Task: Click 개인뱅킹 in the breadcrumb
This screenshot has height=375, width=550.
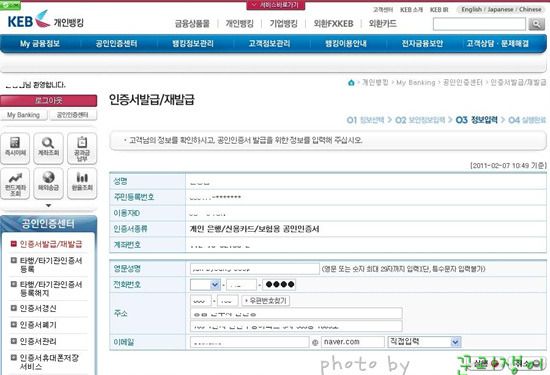Action: [375, 83]
